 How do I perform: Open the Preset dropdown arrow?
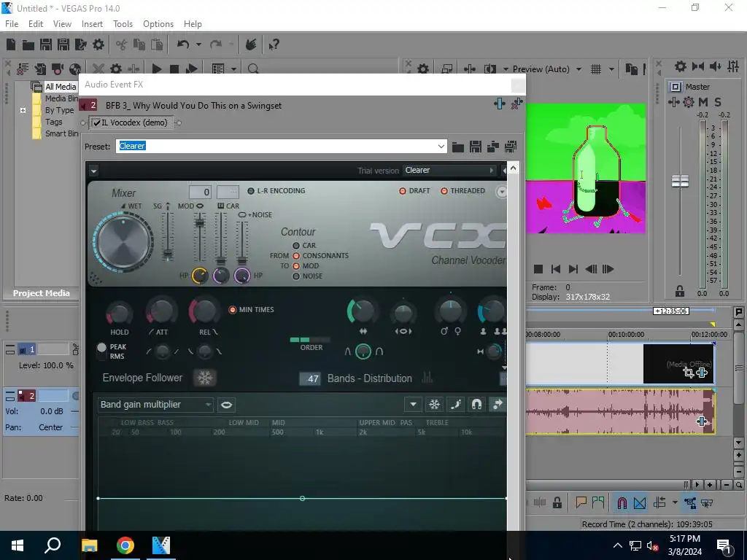point(441,146)
